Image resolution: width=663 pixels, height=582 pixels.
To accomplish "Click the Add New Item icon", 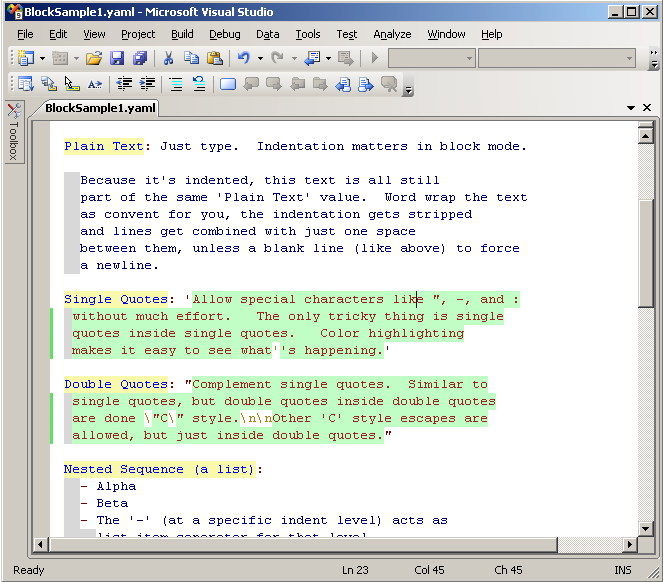I will click(x=60, y=58).
